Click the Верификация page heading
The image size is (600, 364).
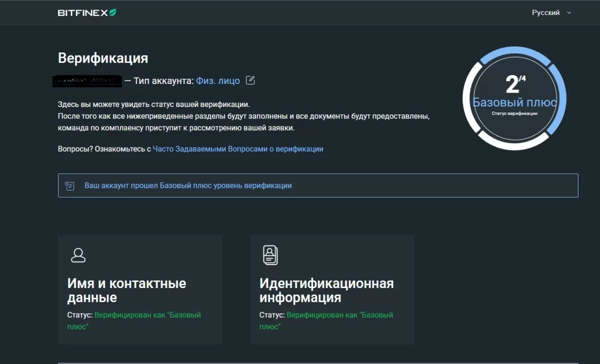(103, 58)
